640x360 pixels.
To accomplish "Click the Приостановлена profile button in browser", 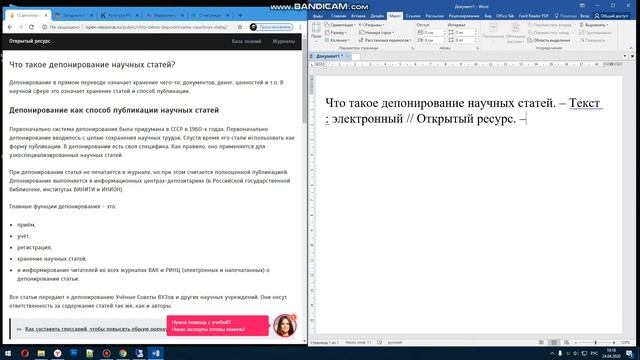I will (271, 27).
